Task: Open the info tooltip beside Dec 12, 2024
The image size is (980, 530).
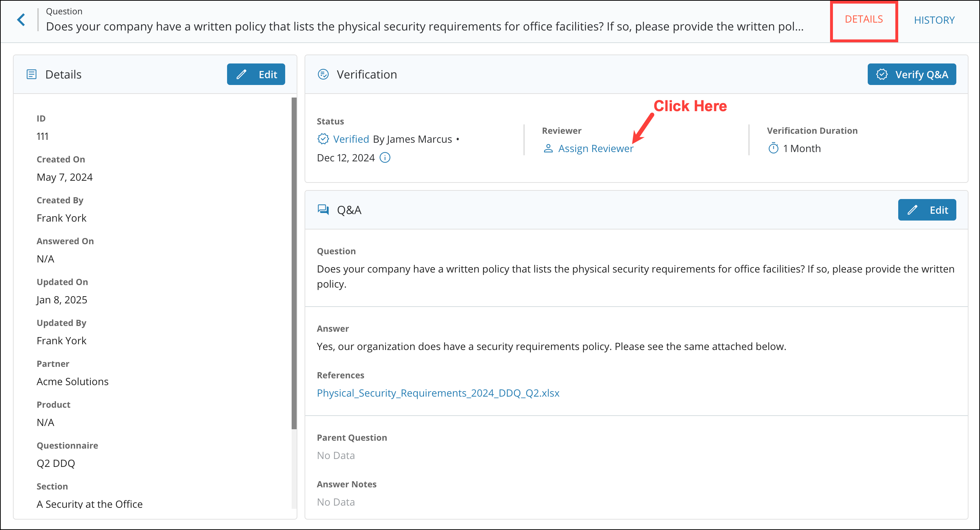Action: (385, 157)
